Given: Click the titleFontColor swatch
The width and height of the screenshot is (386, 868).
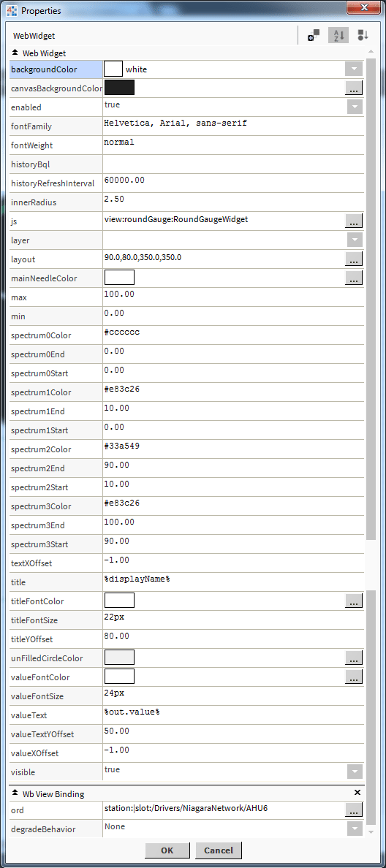Looking at the screenshot, I should pos(120,600).
